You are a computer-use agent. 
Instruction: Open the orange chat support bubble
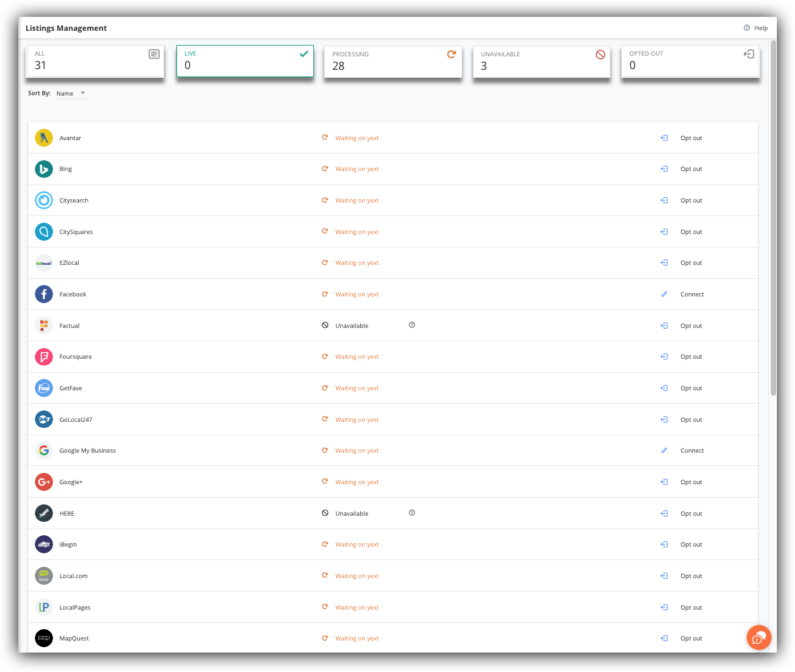pos(759,638)
